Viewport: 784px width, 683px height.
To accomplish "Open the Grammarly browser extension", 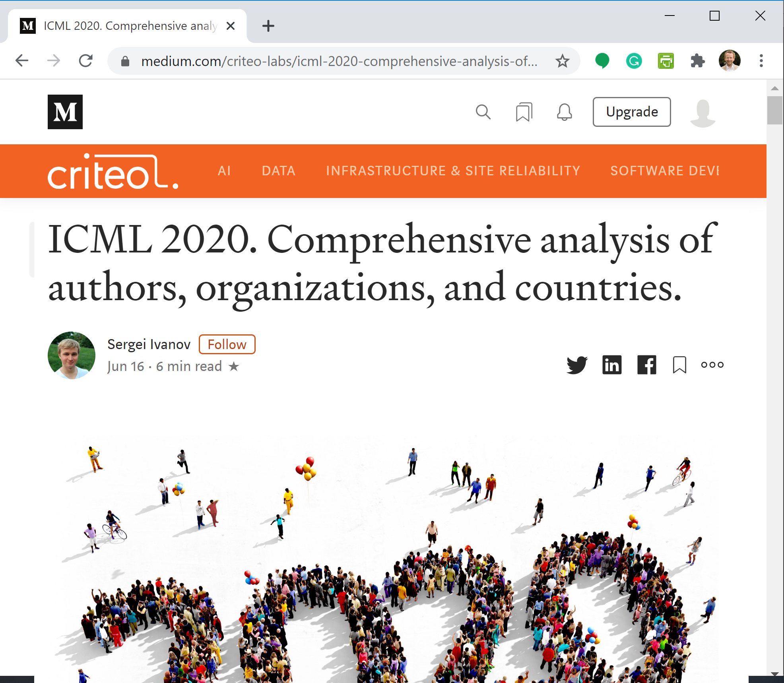I will [x=634, y=60].
